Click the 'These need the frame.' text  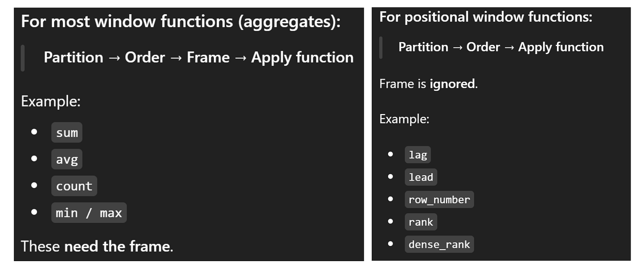pyautogui.click(x=97, y=246)
